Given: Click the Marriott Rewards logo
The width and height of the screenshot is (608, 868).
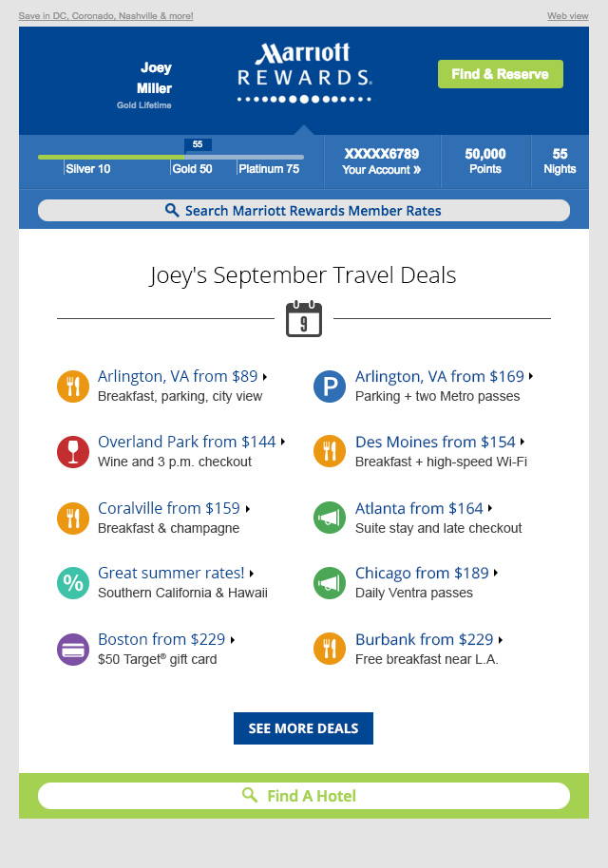Looking at the screenshot, I should (304, 72).
